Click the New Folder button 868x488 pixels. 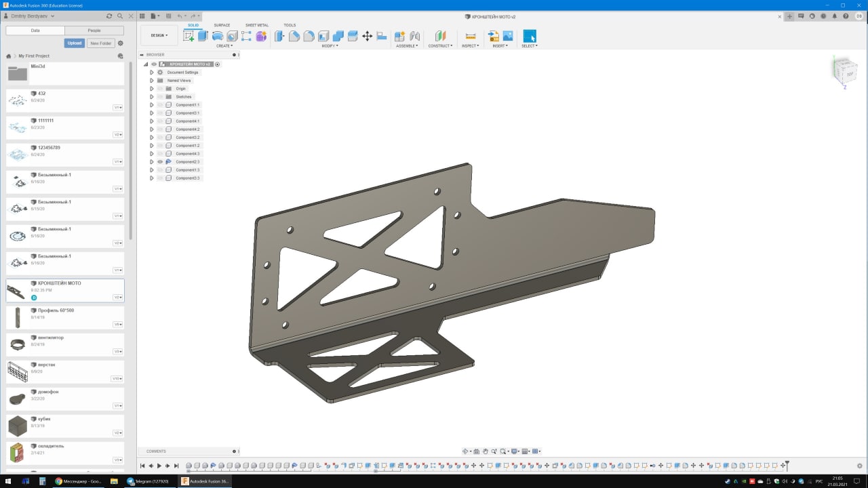pos(101,43)
